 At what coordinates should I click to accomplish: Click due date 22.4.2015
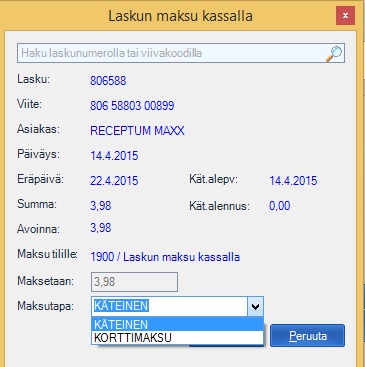coord(114,181)
